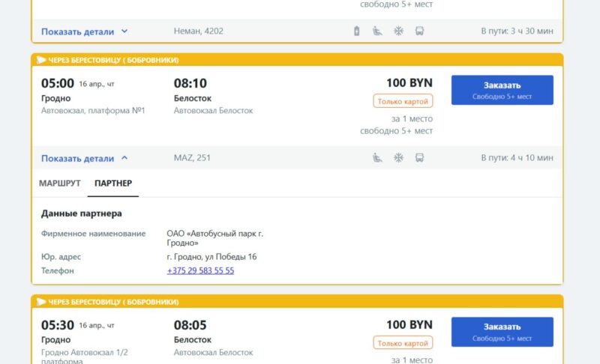The height and width of the screenshot is (364, 600).
Task: Click the flag icon on the 05:00 trip banner
Action: [41, 60]
